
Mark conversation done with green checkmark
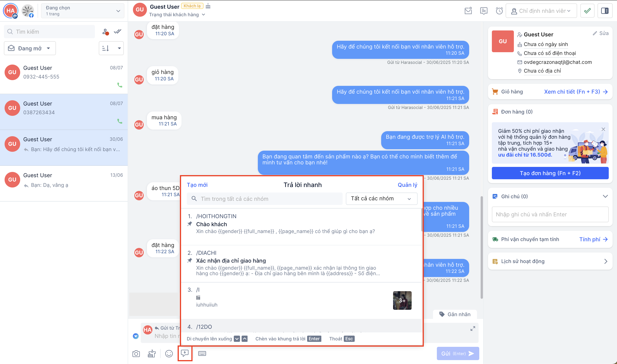pos(587,11)
